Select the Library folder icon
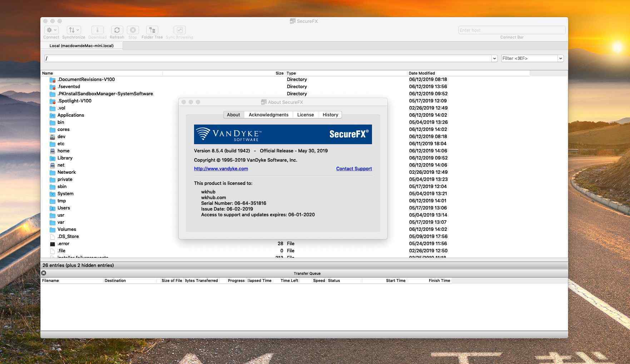This screenshot has width=630, height=364. click(53, 158)
